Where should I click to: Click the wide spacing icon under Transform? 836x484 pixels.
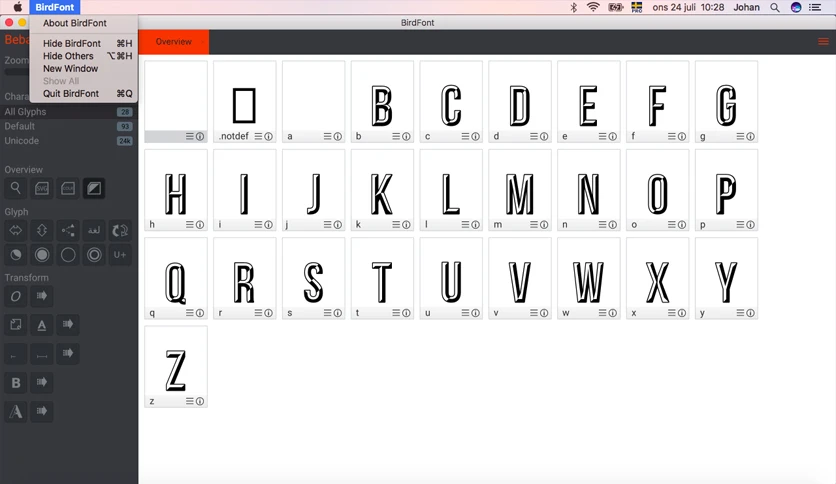point(42,353)
